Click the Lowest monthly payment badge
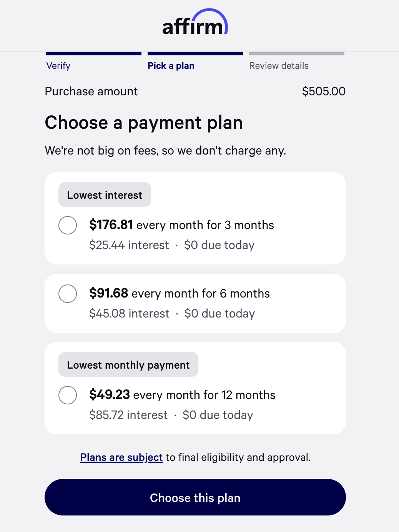Viewport: 399px width, 532px height. click(128, 365)
